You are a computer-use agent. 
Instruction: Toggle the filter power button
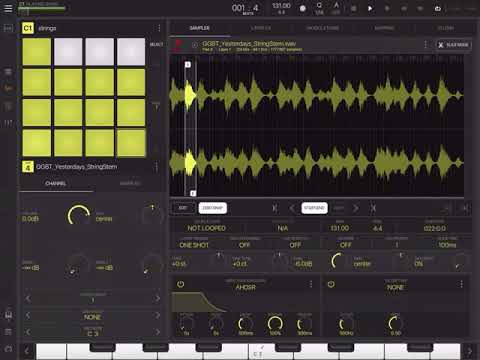click(331, 284)
